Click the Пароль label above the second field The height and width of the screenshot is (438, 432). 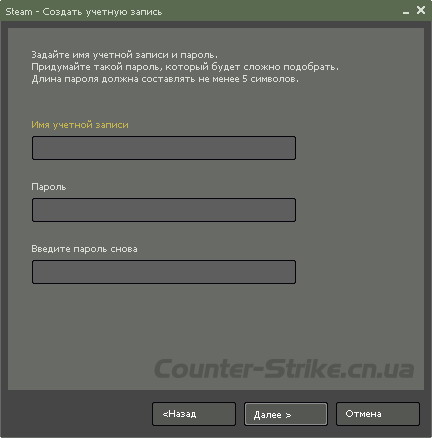[49, 187]
